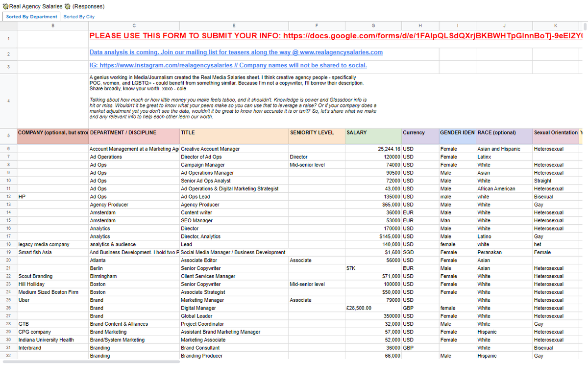Select the Sorted By Department tab

click(31, 16)
